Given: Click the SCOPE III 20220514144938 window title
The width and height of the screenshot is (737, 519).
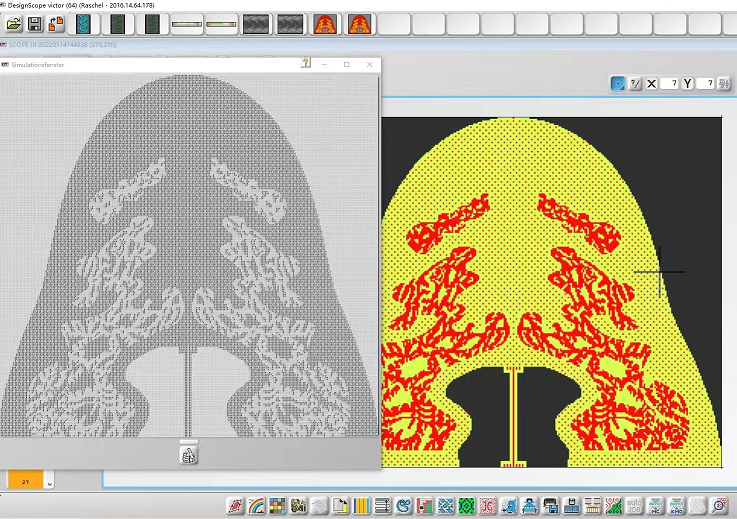Looking at the screenshot, I should [x=63, y=45].
